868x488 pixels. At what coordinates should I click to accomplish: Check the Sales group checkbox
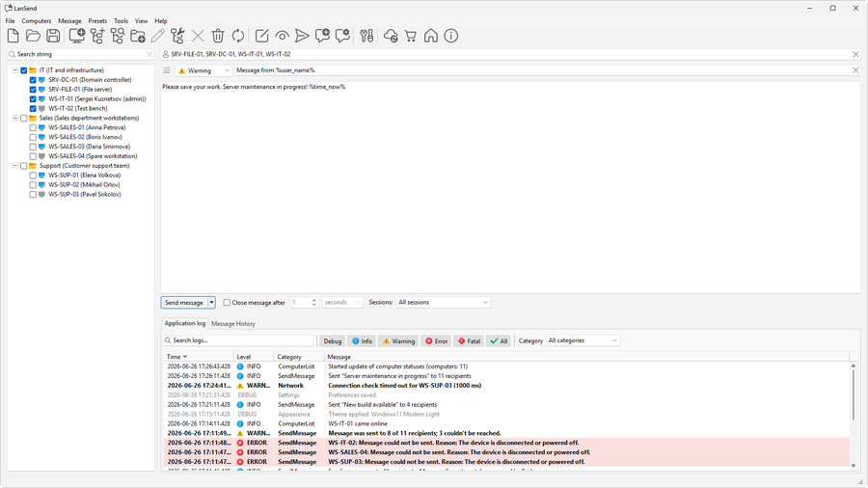(x=24, y=118)
